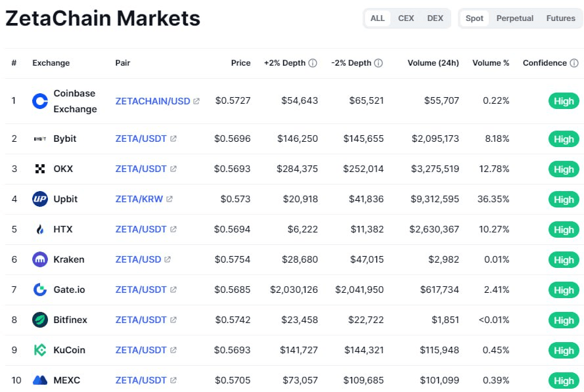Click the +2% Depth info icon
The image size is (584, 392).
tap(313, 63)
